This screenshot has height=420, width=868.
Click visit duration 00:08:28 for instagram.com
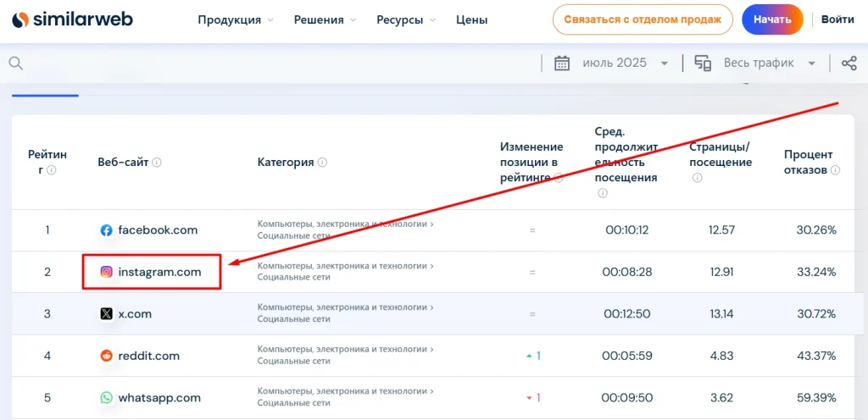pos(627,272)
